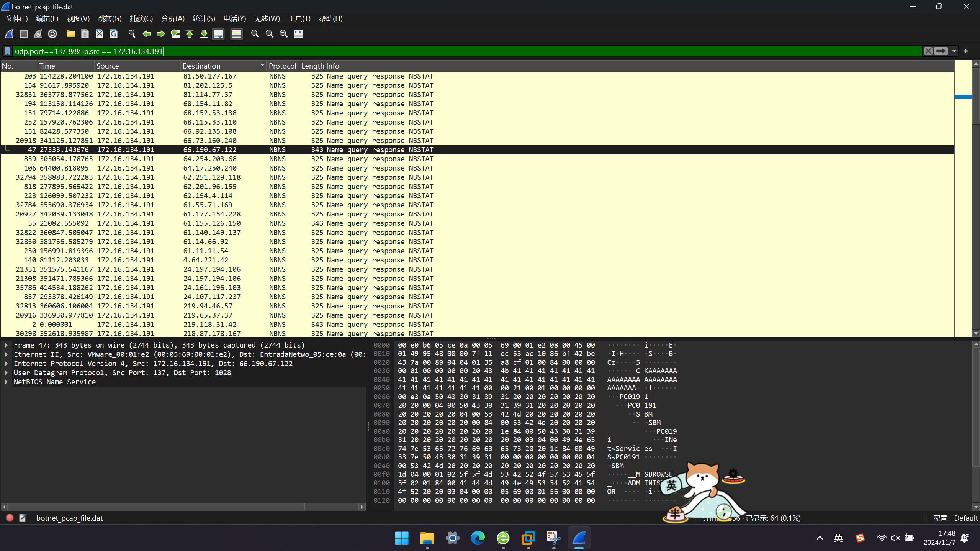Sort by the Destination column header
This screenshot has height=551, width=980.
(223, 66)
